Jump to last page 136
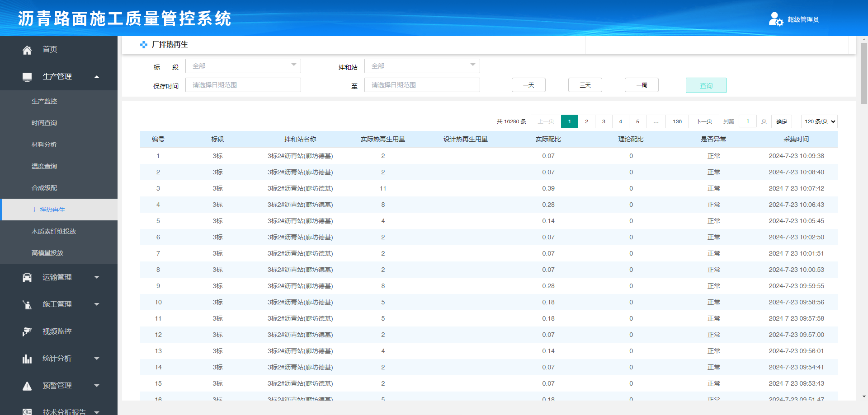 (677, 121)
